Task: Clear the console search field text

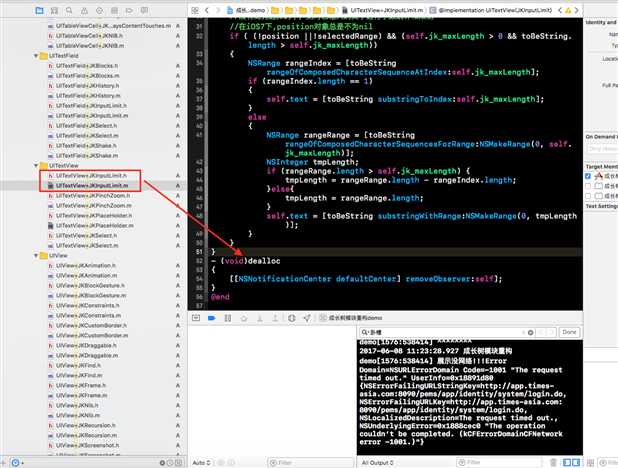Action: (531, 332)
